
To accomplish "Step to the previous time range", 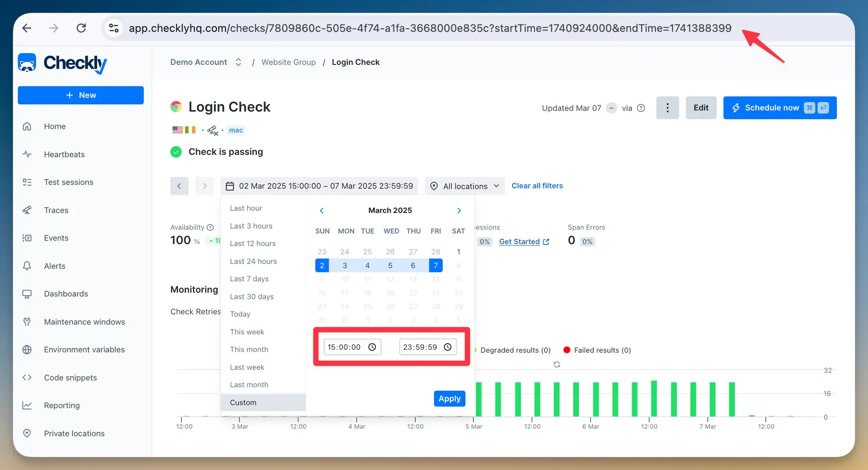I will [x=179, y=186].
